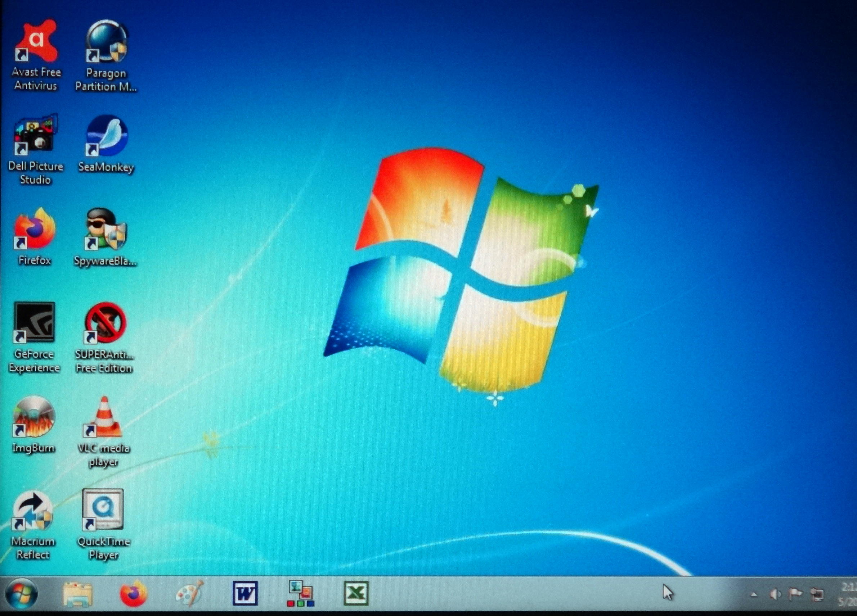Open the Windows Start menu orb
Viewport: 857px width, 616px height.
pyautogui.click(x=21, y=593)
